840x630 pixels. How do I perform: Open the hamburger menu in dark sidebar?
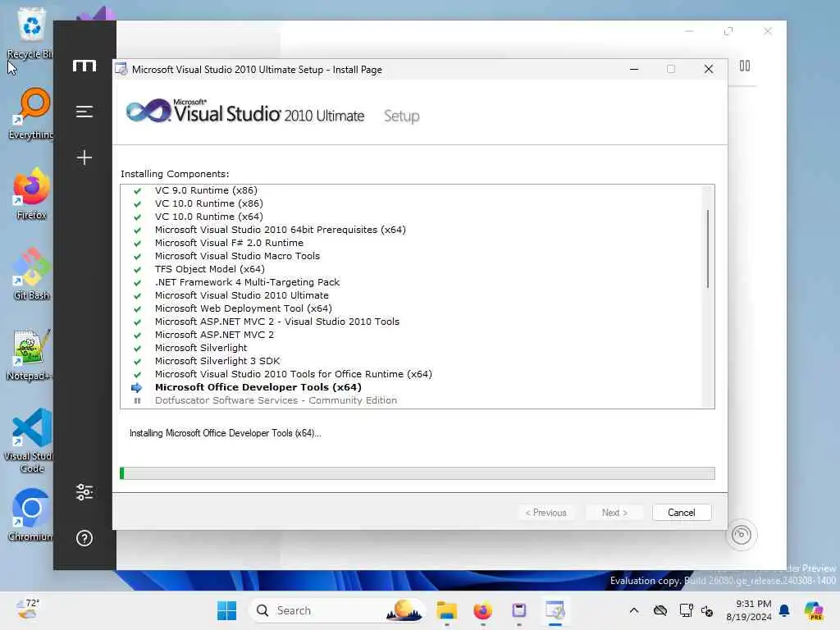point(84,112)
